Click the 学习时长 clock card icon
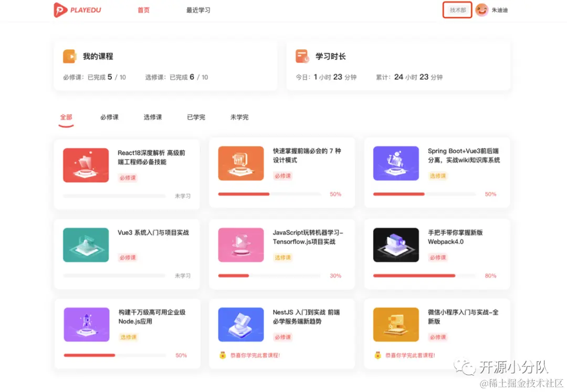Image resolution: width=567 pixels, height=392 pixels. click(x=302, y=56)
